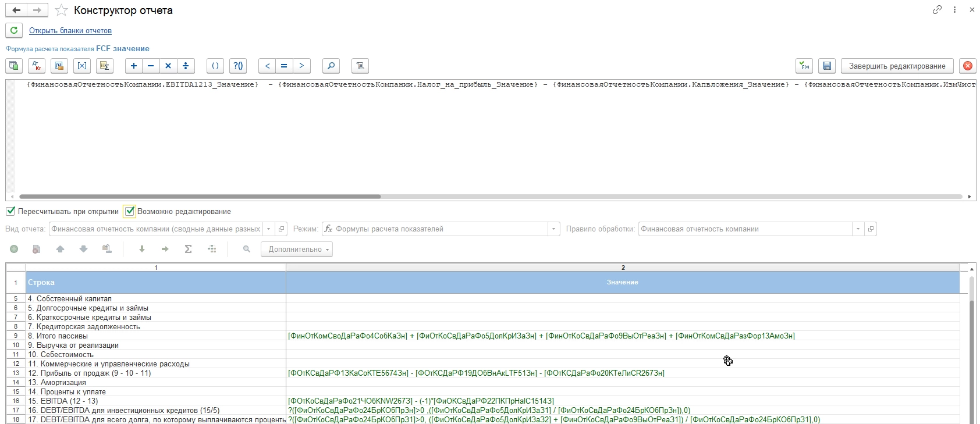Click the Вид отчета input field
The width and height of the screenshot is (980, 424).
pyautogui.click(x=156, y=229)
